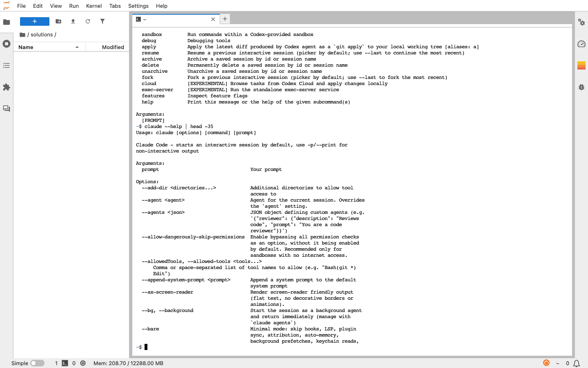Sort files using the Name sort arrow

77,47
